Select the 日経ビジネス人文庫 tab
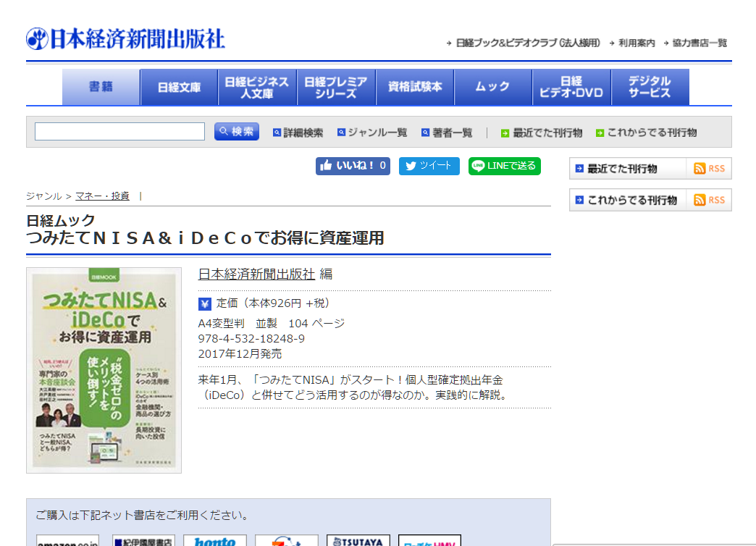Image resolution: width=756 pixels, height=546 pixels. [258, 87]
